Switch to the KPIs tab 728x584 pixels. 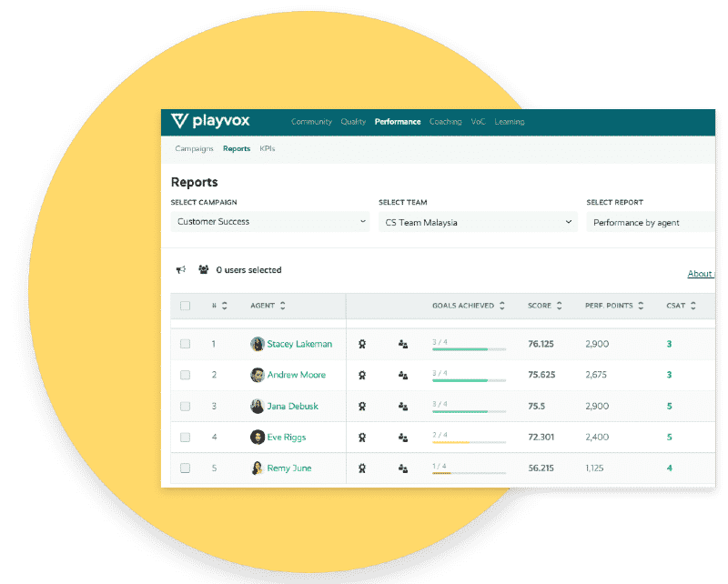click(268, 148)
